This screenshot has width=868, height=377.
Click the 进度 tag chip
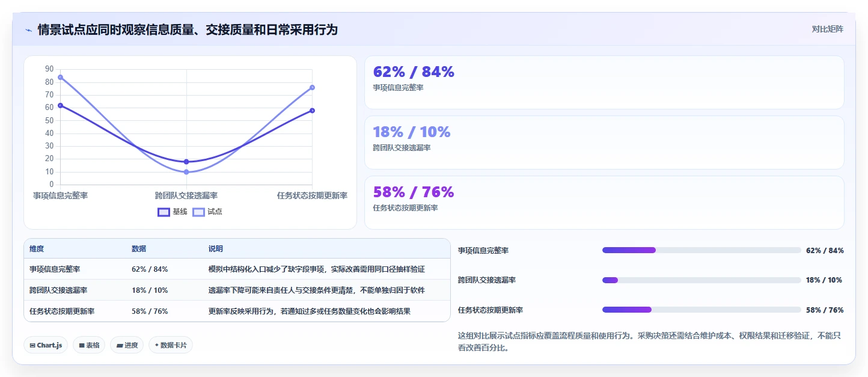pyautogui.click(x=127, y=345)
